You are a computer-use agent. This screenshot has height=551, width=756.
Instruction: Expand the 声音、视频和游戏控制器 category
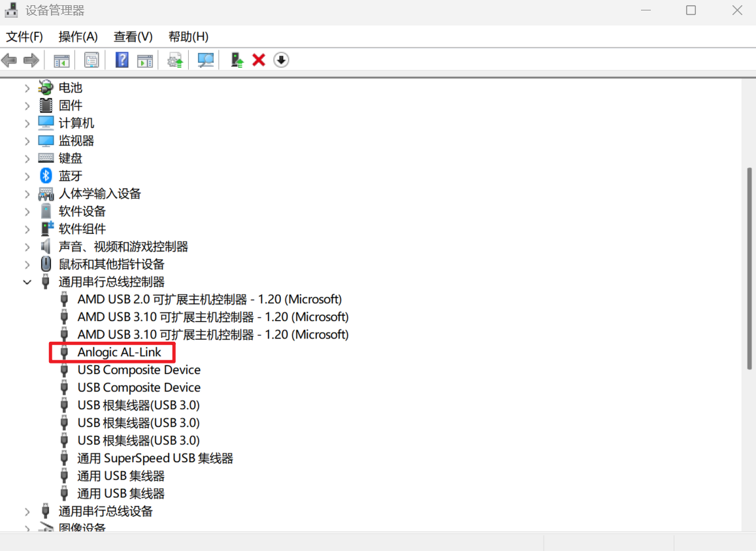(x=27, y=247)
